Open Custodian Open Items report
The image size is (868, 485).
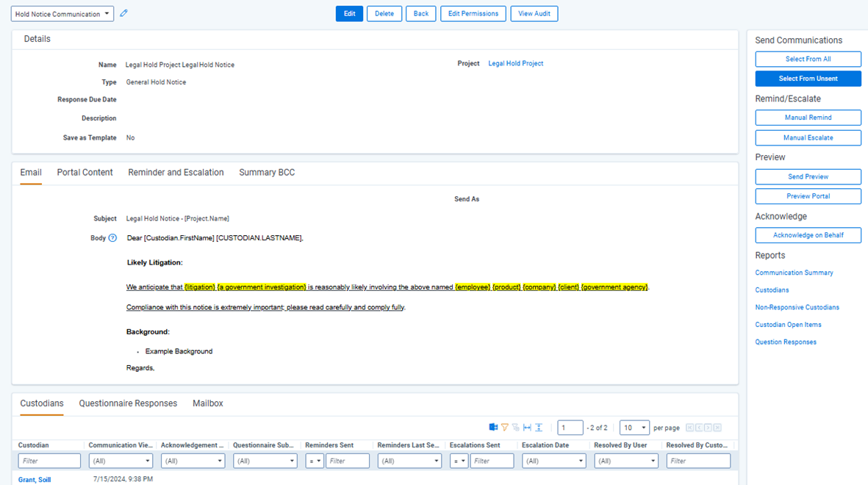tap(789, 325)
